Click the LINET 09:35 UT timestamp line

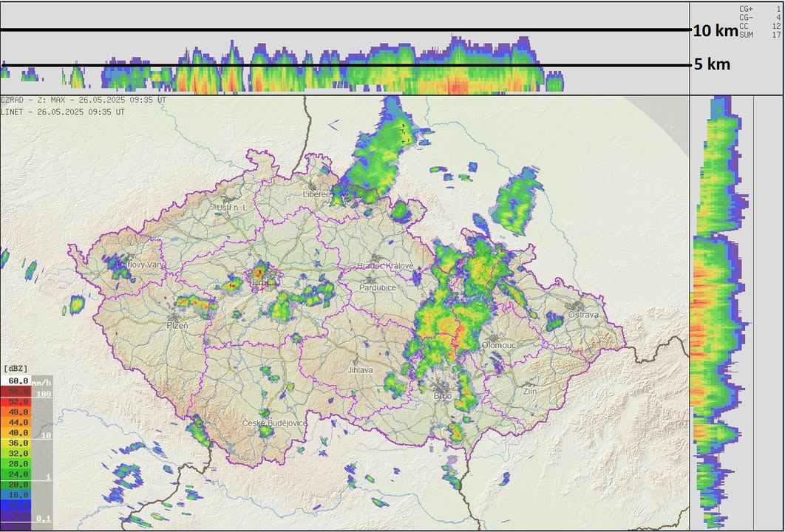coord(63,112)
